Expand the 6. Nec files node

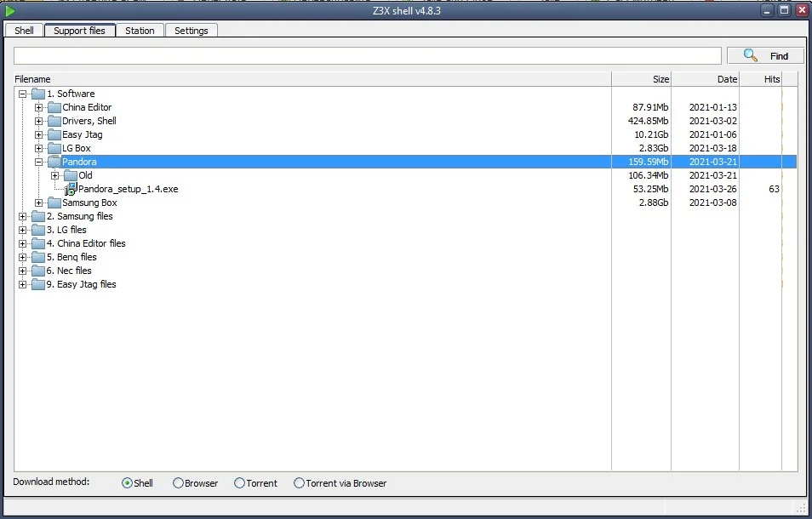click(x=23, y=271)
